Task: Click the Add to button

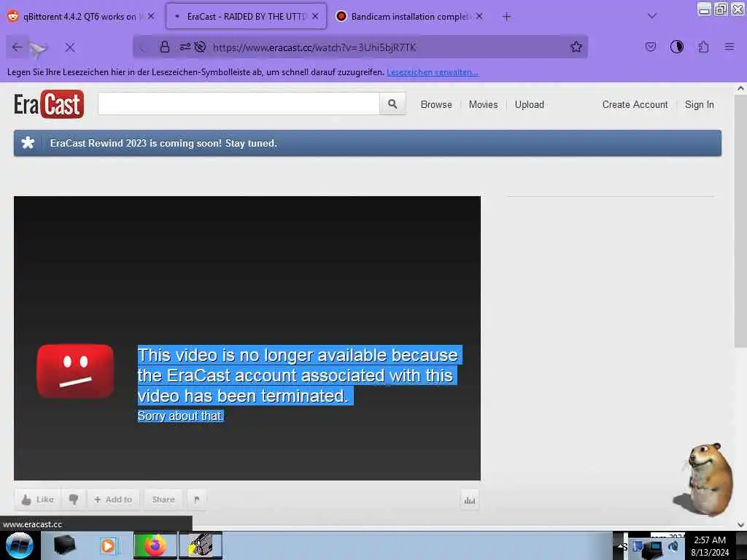Action: [113, 499]
